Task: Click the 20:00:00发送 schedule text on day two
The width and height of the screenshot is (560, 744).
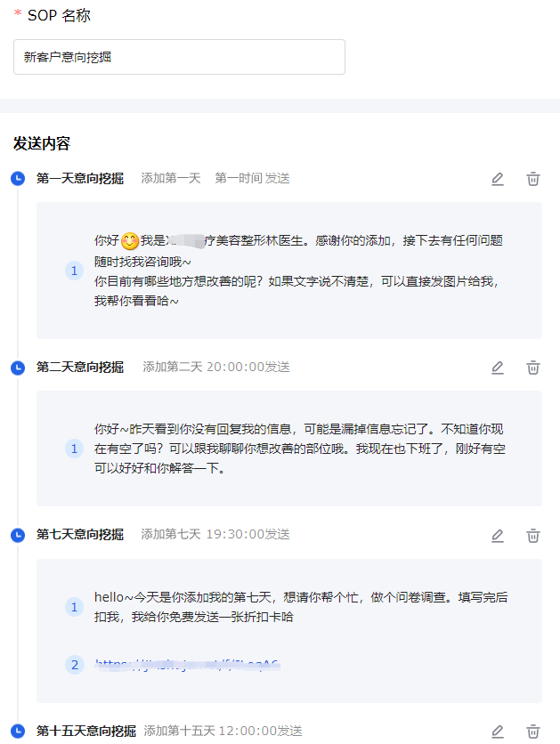Action: point(249,367)
